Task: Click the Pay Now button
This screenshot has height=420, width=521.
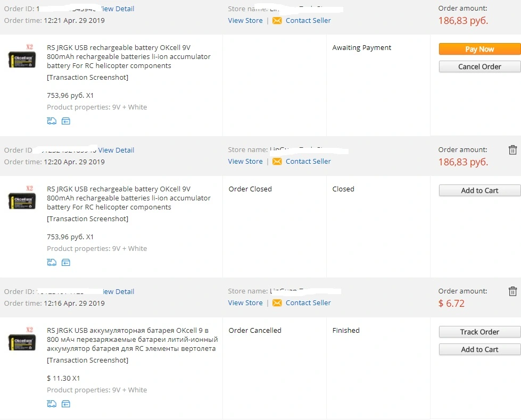Action: pos(479,49)
